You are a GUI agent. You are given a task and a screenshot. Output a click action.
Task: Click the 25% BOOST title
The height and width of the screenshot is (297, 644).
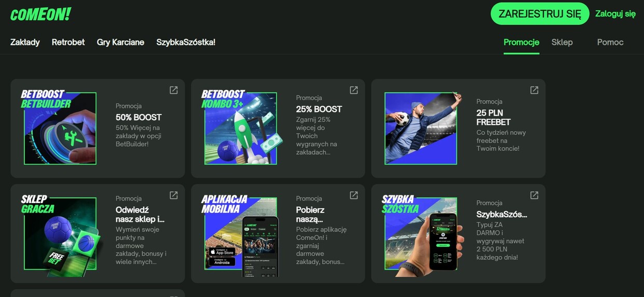319,109
